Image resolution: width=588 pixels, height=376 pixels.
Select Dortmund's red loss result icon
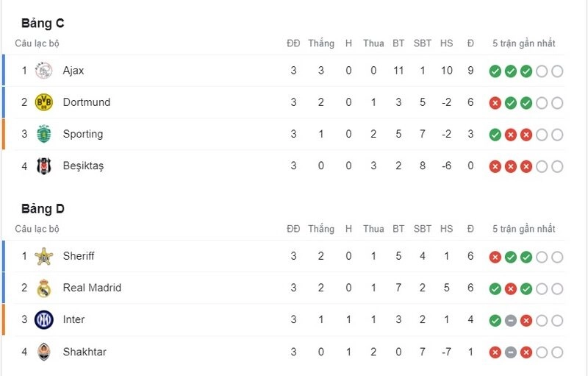pyautogui.click(x=495, y=103)
